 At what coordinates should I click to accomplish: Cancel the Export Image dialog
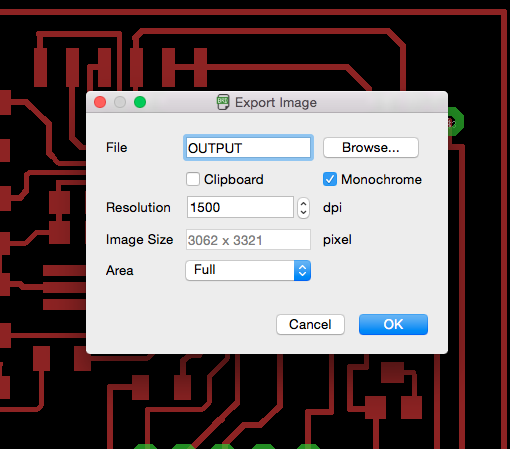310,324
